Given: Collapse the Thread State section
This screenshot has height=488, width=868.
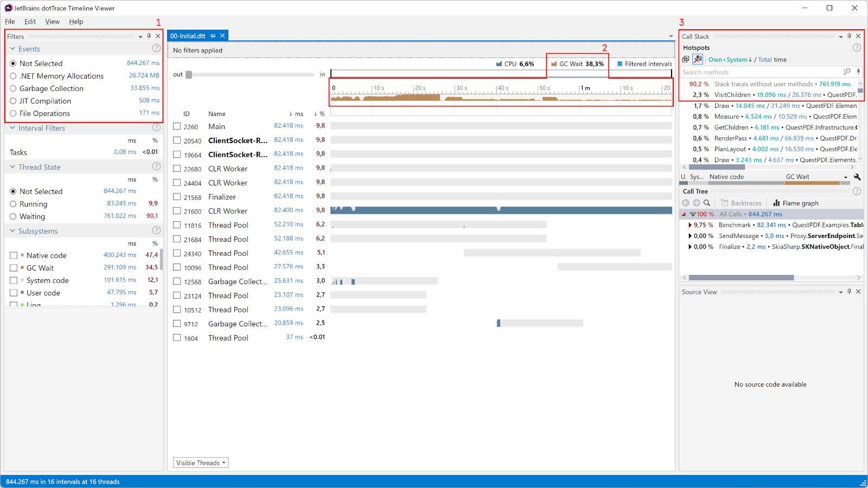Looking at the screenshot, I should click(12, 167).
